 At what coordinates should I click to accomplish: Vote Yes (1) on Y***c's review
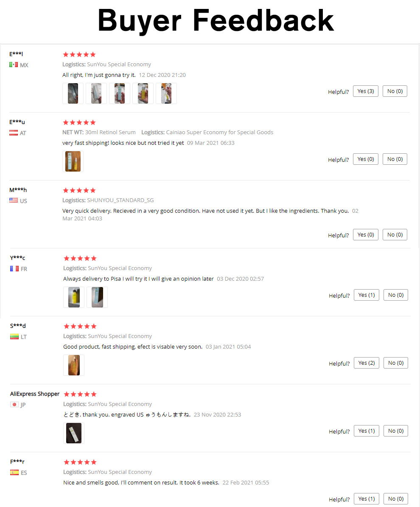pos(366,295)
